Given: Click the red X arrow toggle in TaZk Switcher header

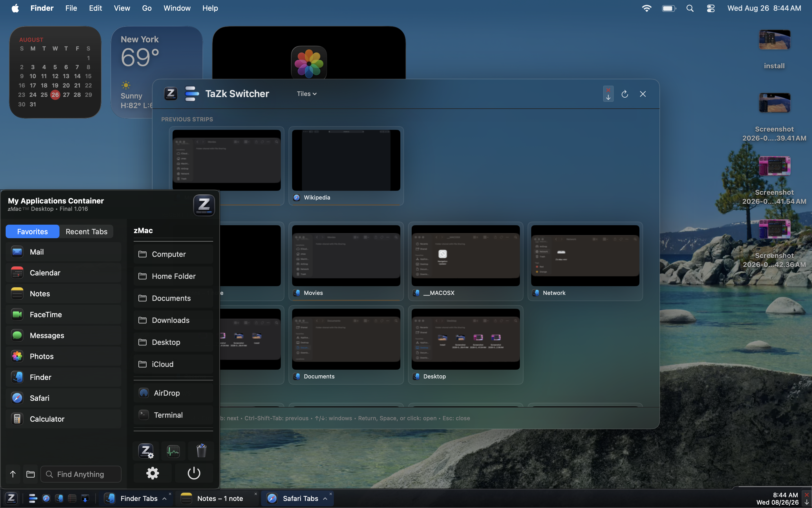Looking at the screenshot, I should coord(608,94).
